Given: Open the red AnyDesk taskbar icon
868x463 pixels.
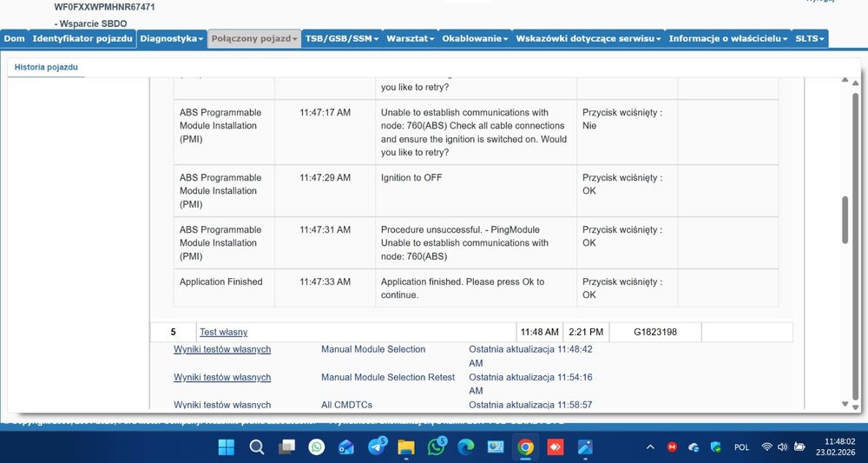Looking at the screenshot, I should tap(556, 447).
